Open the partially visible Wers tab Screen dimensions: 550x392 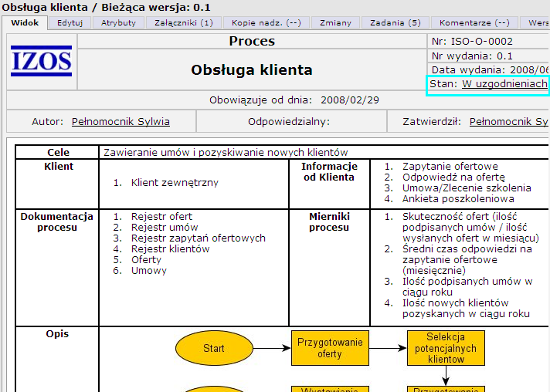click(x=535, y=23)
